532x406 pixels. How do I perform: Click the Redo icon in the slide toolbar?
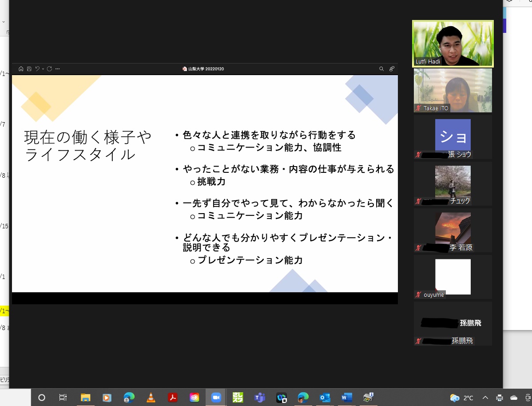point(49,69)
